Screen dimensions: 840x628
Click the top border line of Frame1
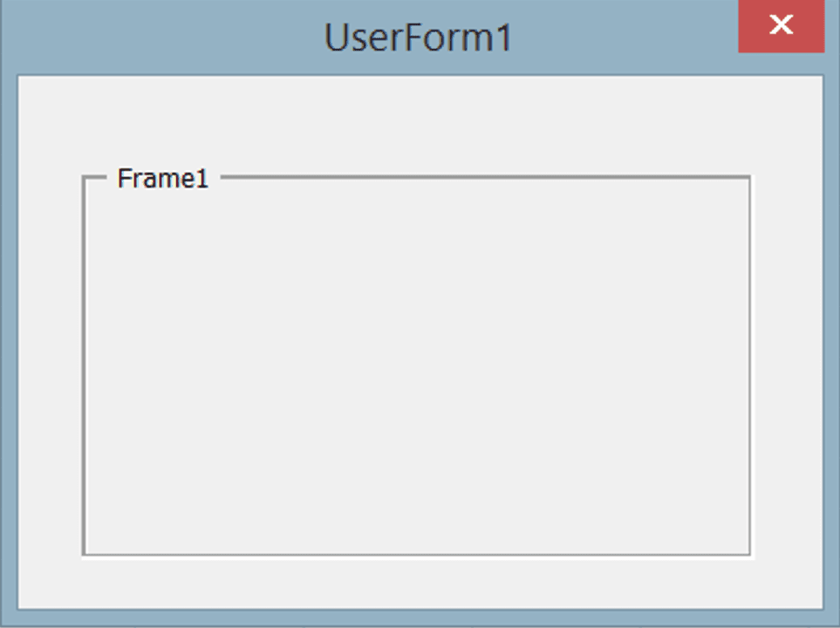coord(485,177)
